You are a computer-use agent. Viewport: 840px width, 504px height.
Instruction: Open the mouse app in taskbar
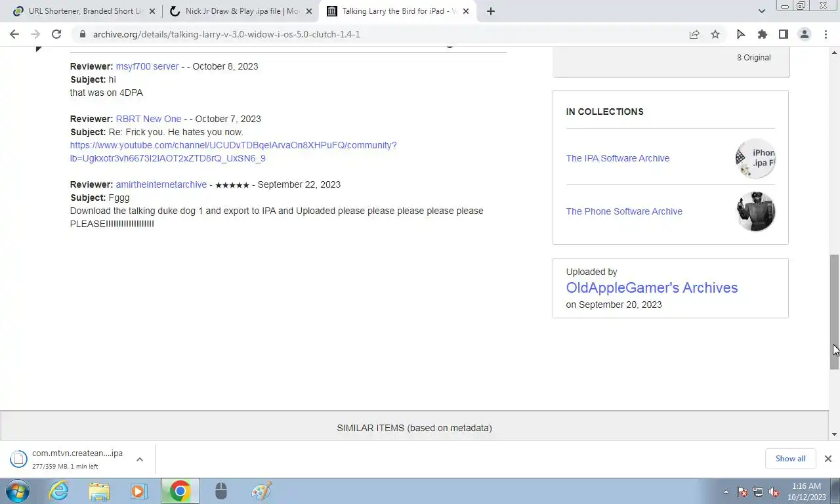[221, 491]
